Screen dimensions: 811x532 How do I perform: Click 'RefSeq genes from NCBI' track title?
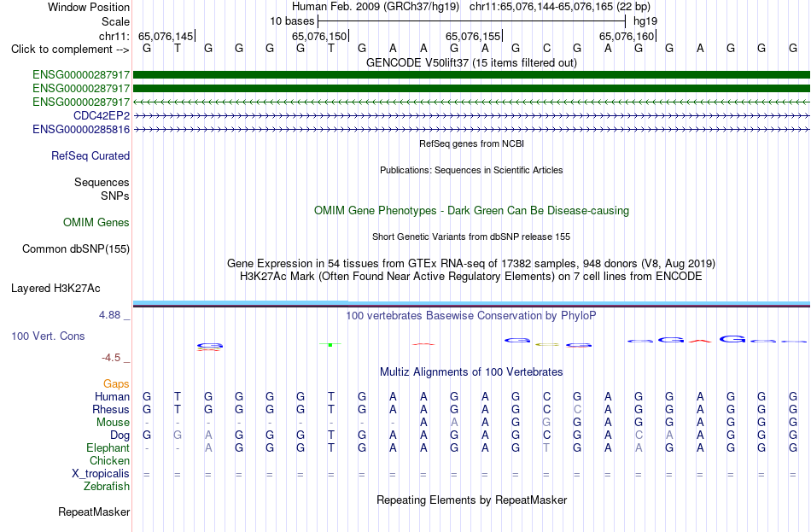471,143
